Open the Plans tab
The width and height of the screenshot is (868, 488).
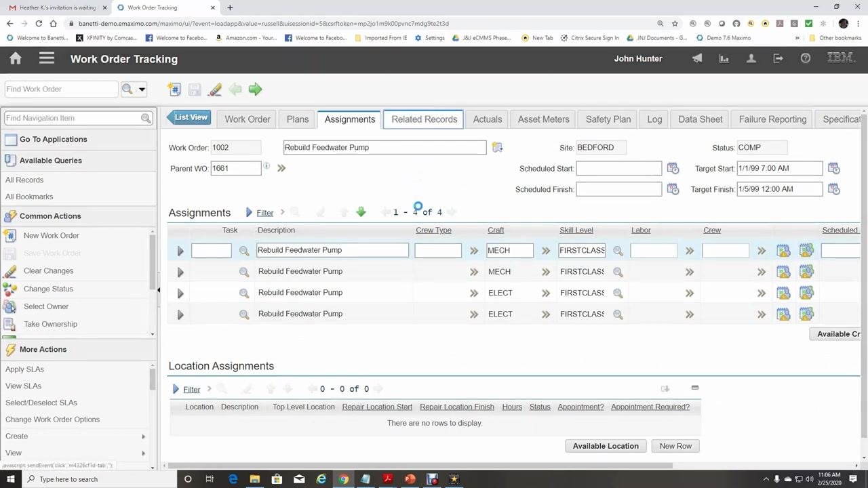(298, 119)
